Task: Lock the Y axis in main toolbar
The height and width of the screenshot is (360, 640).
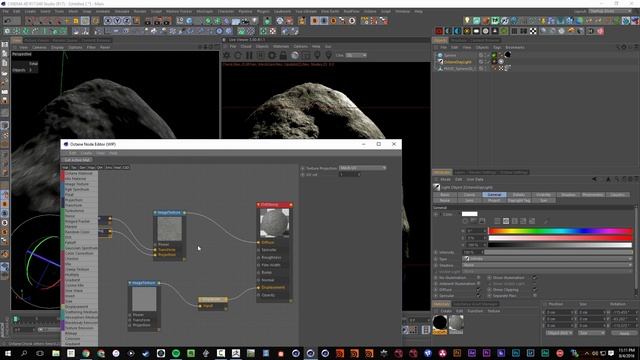Action: (x=117, y=21)
